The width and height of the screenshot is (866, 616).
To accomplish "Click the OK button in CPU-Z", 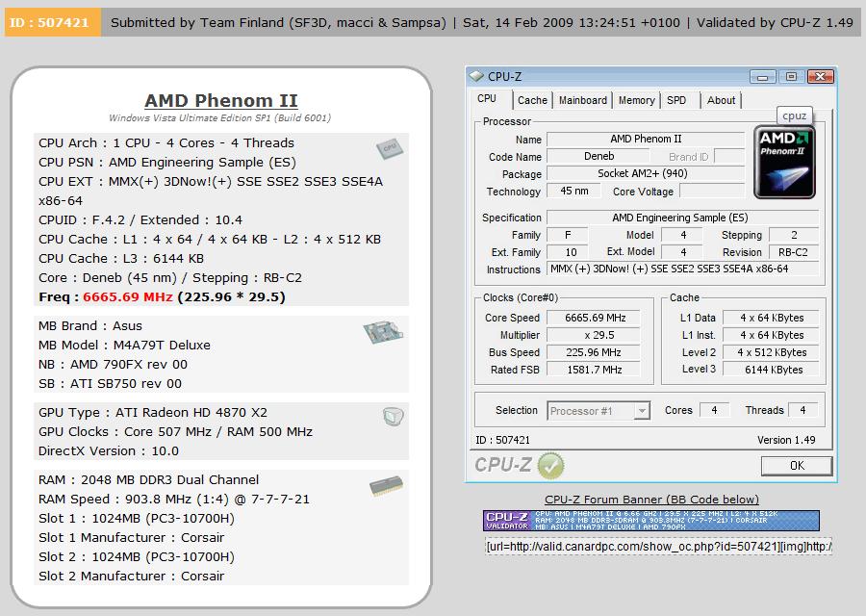I will 797,466.
